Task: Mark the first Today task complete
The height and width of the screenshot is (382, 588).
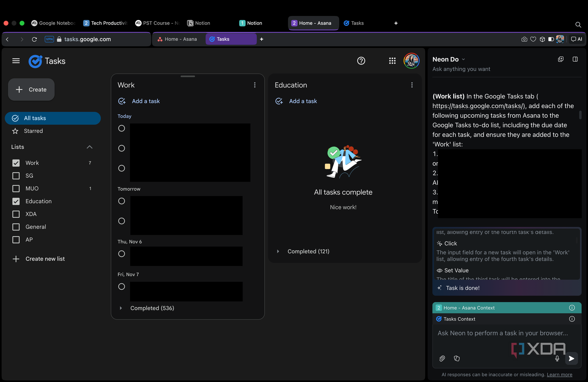Action: click(x=122, y=128)
